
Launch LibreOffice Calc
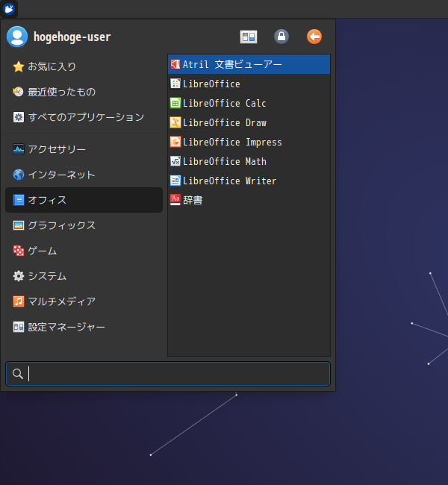click(249, 103)
